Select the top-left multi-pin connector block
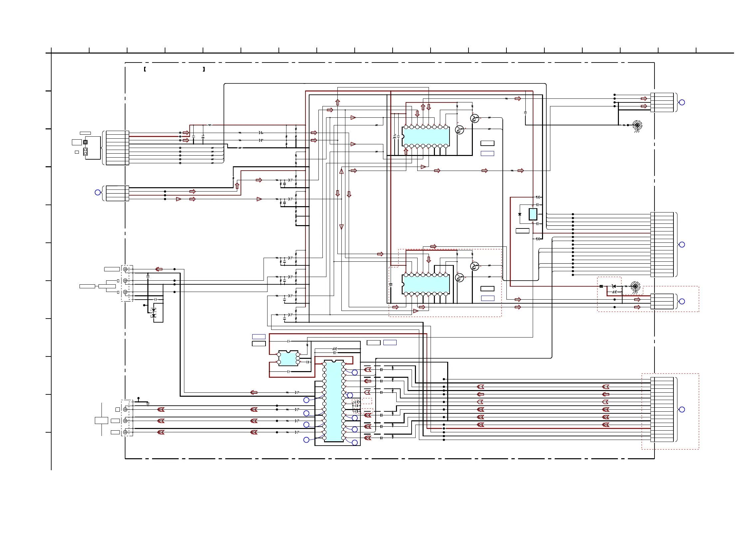The height and width of the screenshot is (560, 745). (x=117, y=148)
